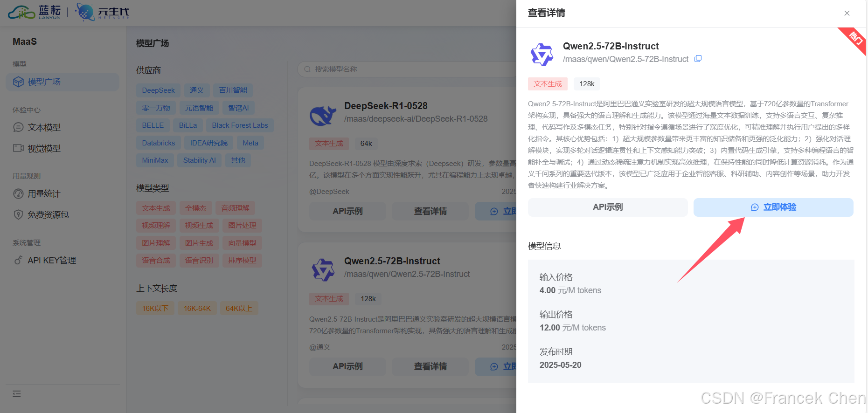The image size is (868, 413).
Task: Select 64K以上 context length filter
Action: point(239,309)
